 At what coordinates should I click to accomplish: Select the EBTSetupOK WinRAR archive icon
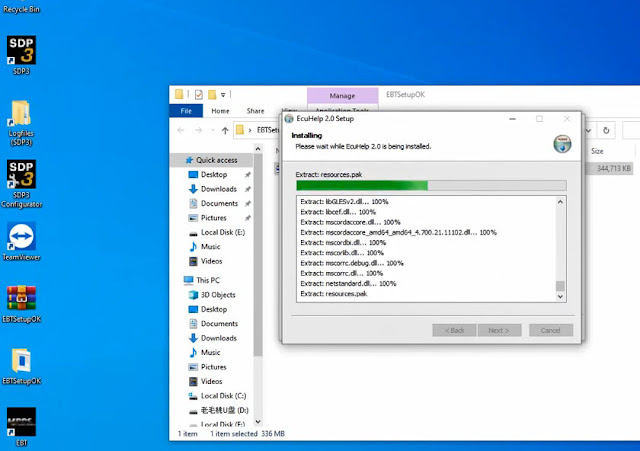tap(21, 304)
